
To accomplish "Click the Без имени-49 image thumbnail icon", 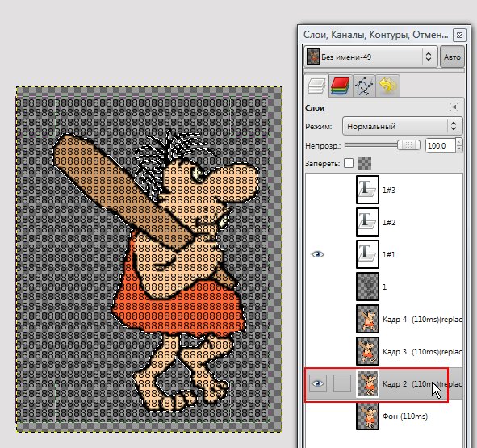I will [312, 57].
